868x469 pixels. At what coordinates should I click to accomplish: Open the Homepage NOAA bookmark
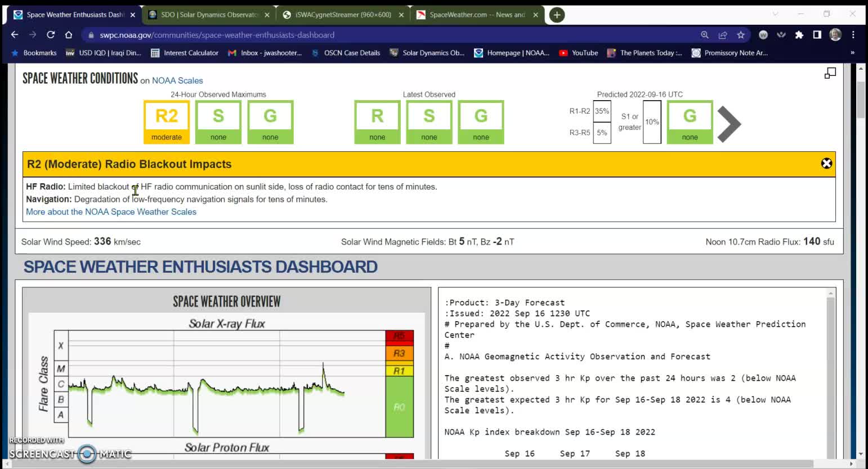[x=512, y=53]
